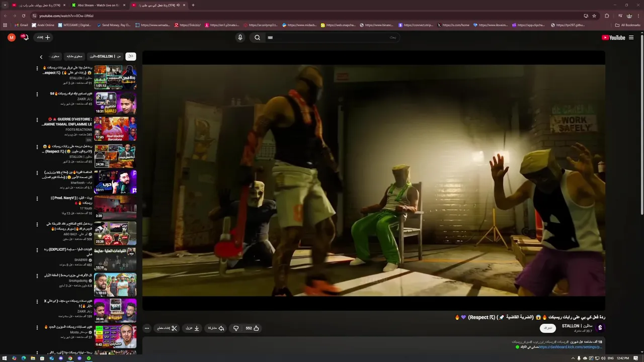This screenshot has height=362, width=644.
Task: Open the 23:11 kharfoosh video thumbnail
Action: tap(115, 182)
